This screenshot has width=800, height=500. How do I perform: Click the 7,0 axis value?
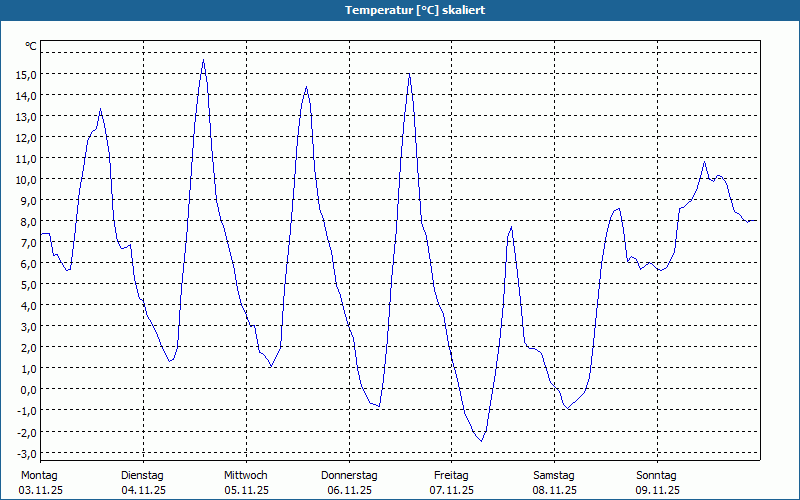click(29, 243)
